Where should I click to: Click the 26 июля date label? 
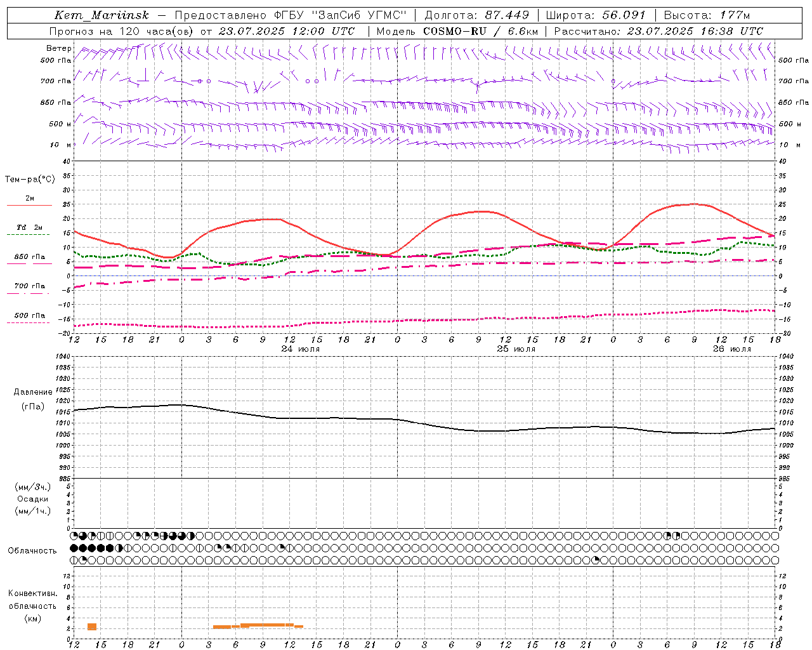tap(732, 349)
